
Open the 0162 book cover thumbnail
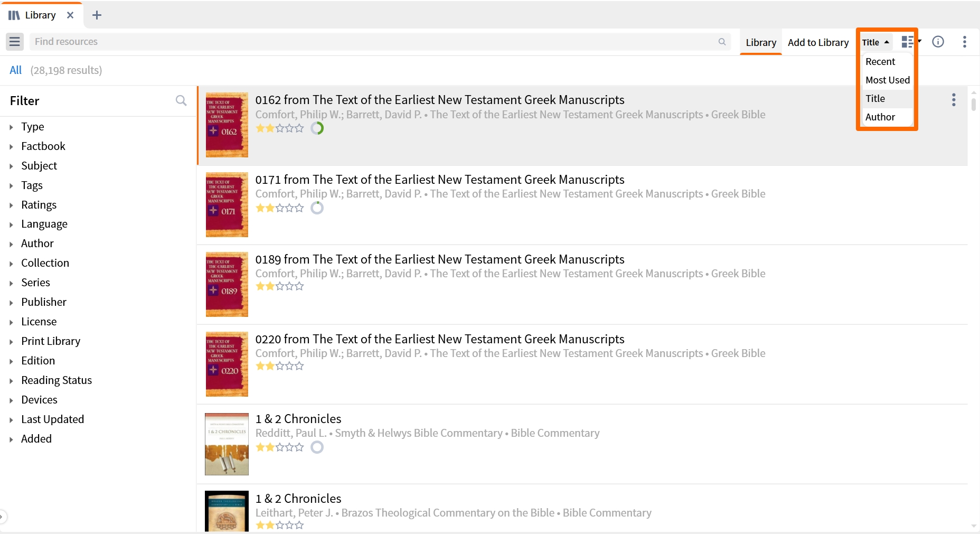pyautogui.click(x=227, y=125)
